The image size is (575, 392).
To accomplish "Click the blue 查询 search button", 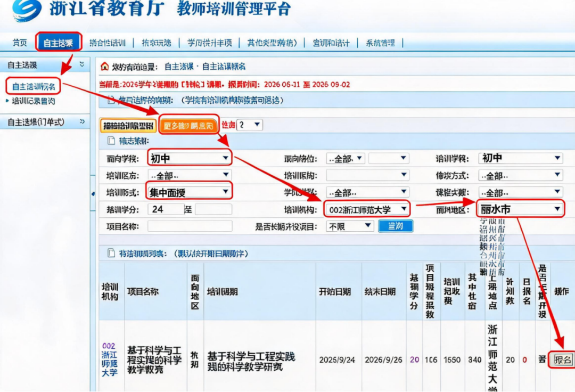I will point(395,226).
